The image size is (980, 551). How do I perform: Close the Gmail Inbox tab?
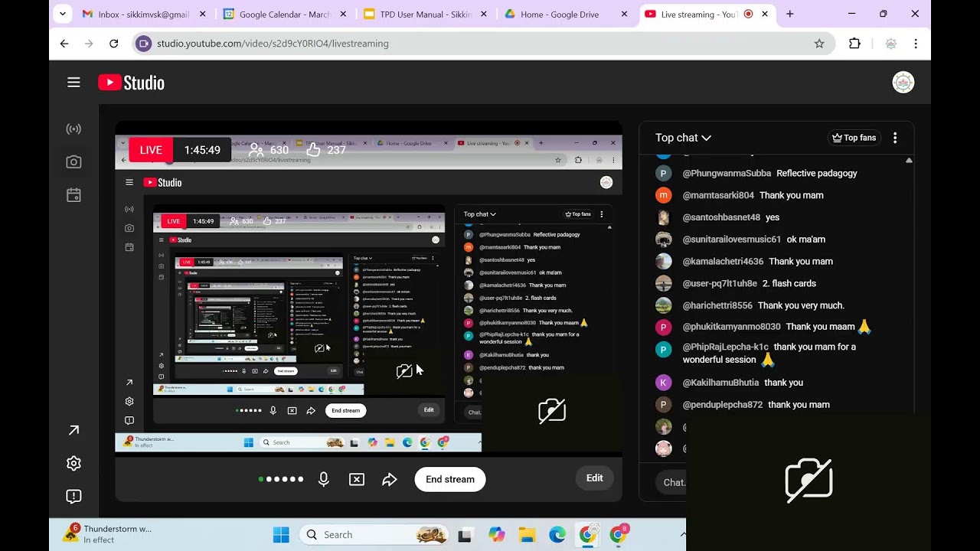[202, 14]
